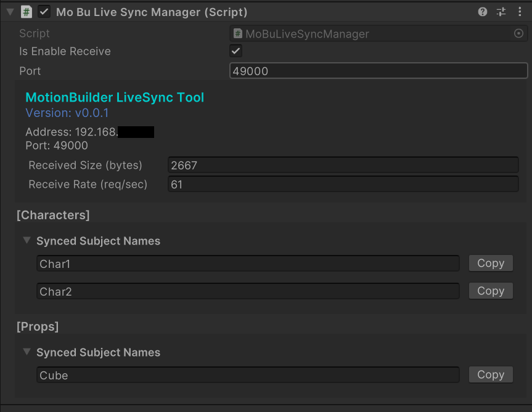Screen dimensions: 532x412
Task: Collapse Synced Subject Names under Characters
Action: point(27,240)
